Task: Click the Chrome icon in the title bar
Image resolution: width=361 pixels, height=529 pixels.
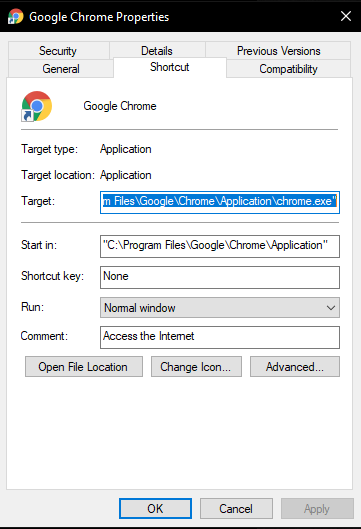Action: coord(16,17)
